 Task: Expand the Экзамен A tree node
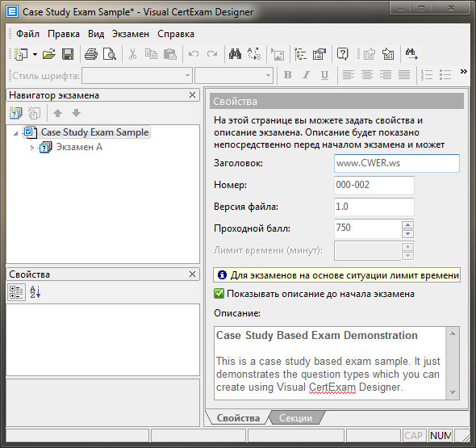(x=32, y=148)
